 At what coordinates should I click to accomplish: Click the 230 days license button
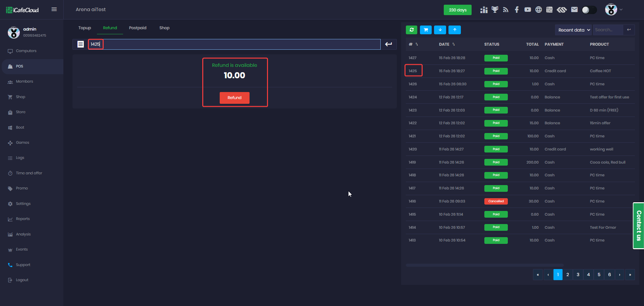458,10
